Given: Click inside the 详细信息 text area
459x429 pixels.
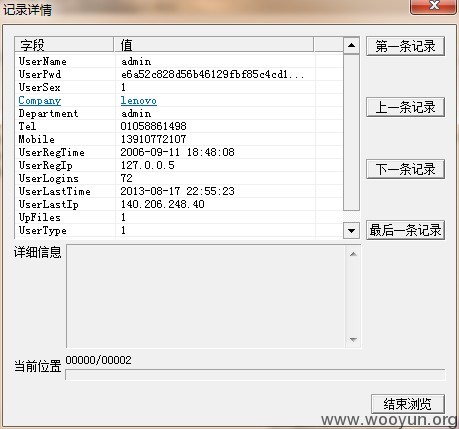Looking at the screenshot, I should 206,296.
